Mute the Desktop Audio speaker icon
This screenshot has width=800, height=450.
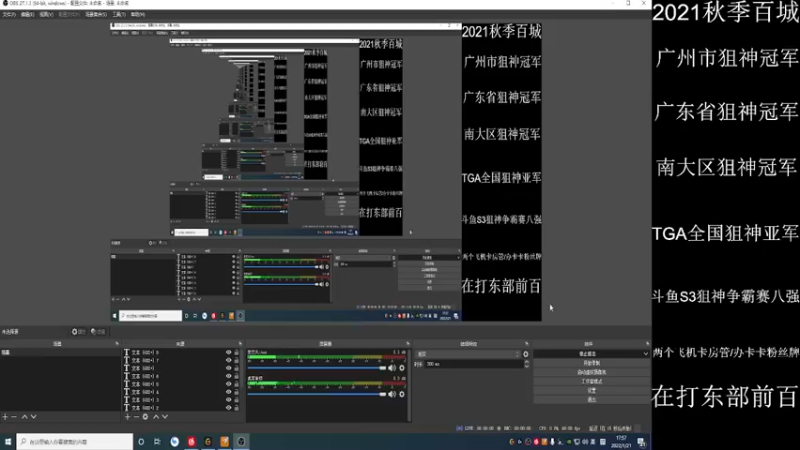pyautogui.click(x=392, y=394)
